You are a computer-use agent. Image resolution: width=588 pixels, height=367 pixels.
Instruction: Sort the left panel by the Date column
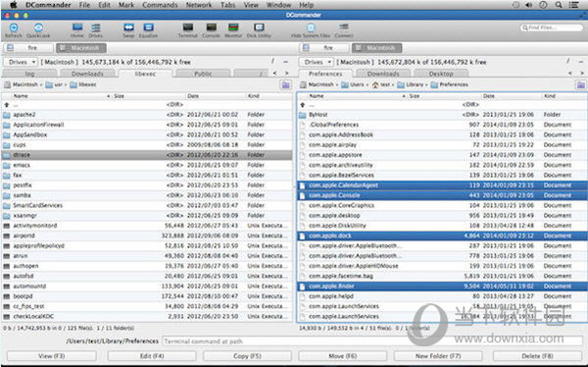216,96
